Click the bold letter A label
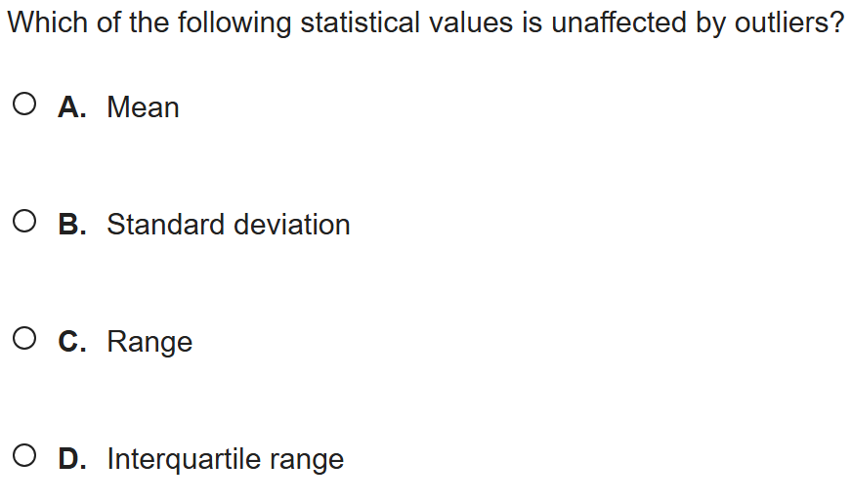852x504 pixels. [x=71, y=106]
